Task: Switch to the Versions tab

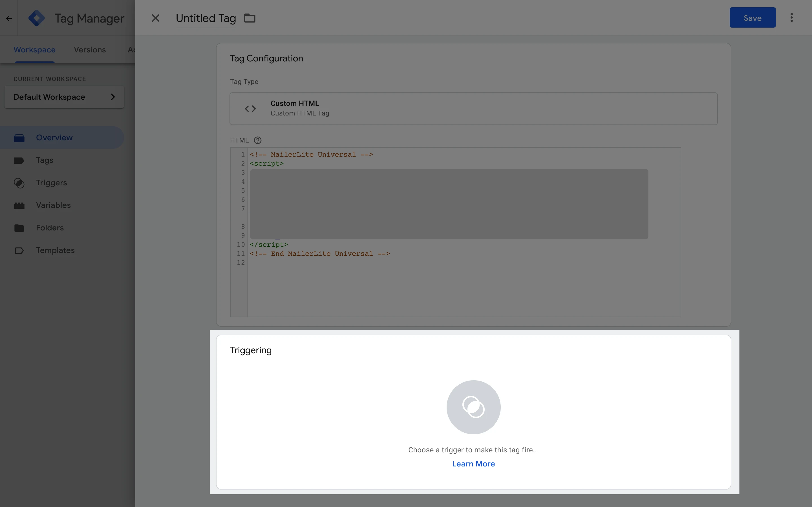Action: coord(90,50)
